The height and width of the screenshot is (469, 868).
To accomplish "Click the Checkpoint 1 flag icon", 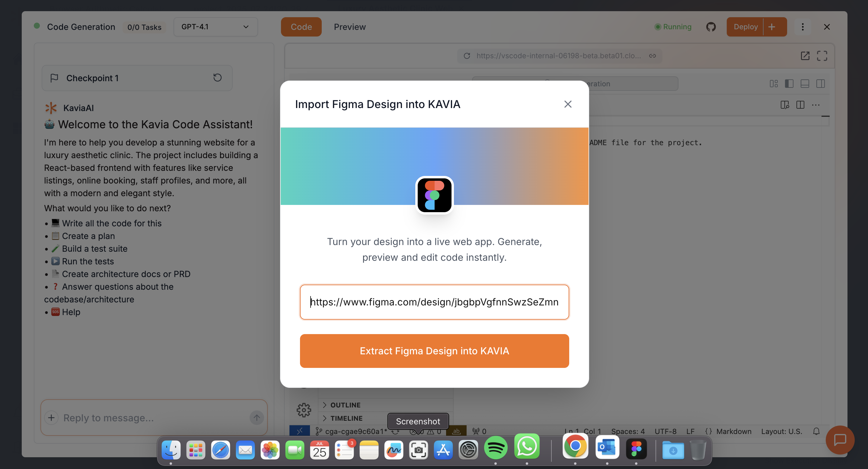I will click(x=54, y=78).
